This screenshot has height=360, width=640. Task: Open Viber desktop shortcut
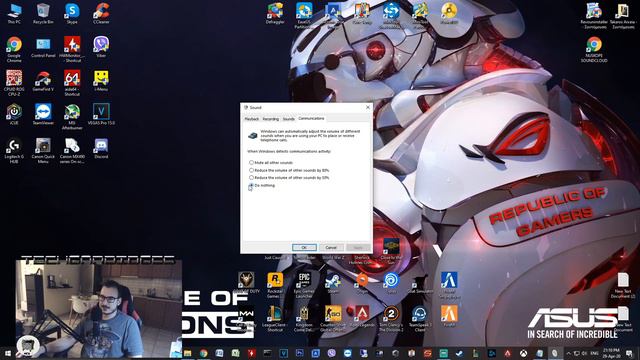(101, 47)
